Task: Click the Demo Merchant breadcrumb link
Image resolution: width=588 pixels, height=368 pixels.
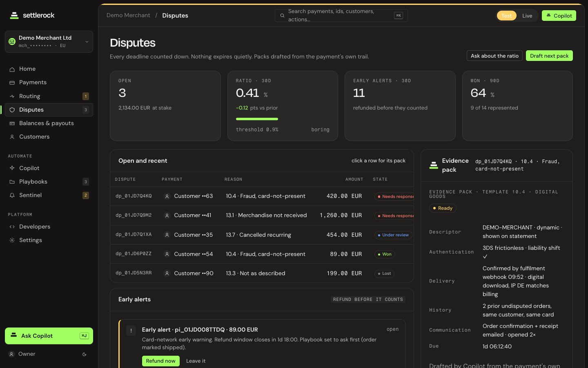Action: click(128, 16)
